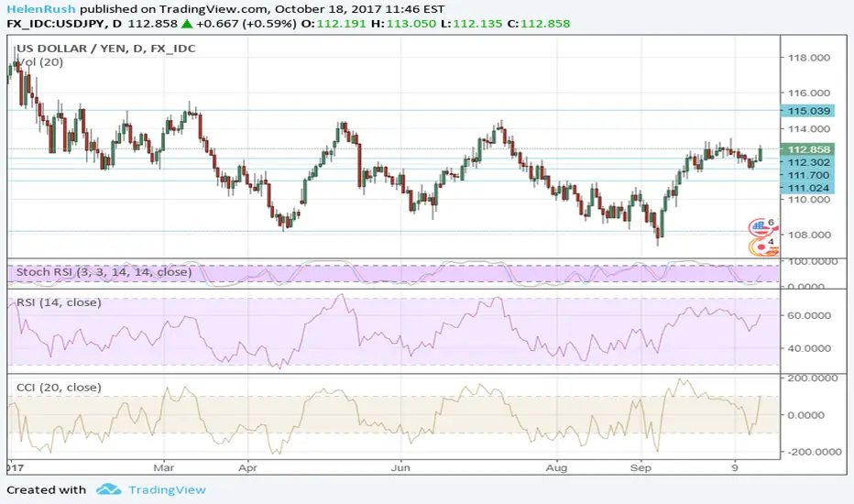Image resolution: width=854 pixels, height=504 pixels.
Task: Click the TradingView cloud logo icon
Action: (109, 489)
